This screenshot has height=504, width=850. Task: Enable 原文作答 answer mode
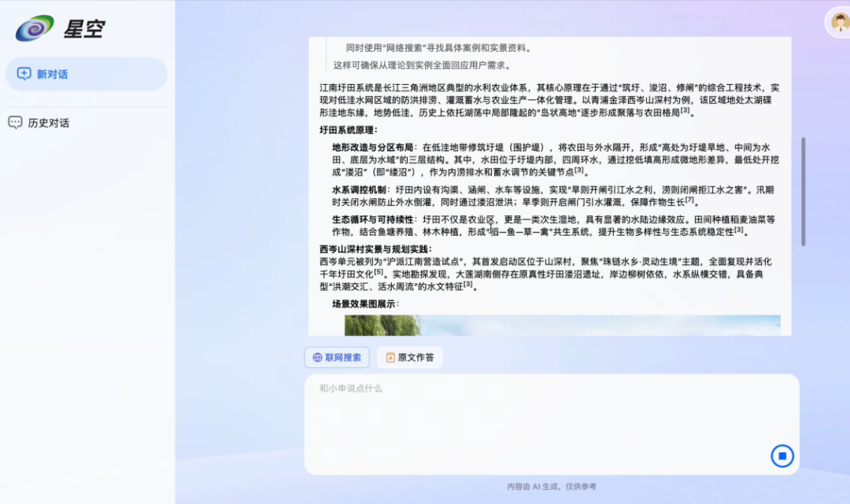click(409, 357)
